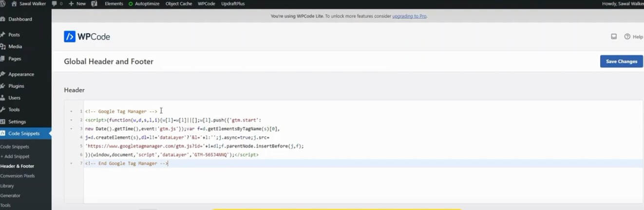Viewport: 644px width, 210px height.
Task: Click the Users person icon
Action: point(3,97)
